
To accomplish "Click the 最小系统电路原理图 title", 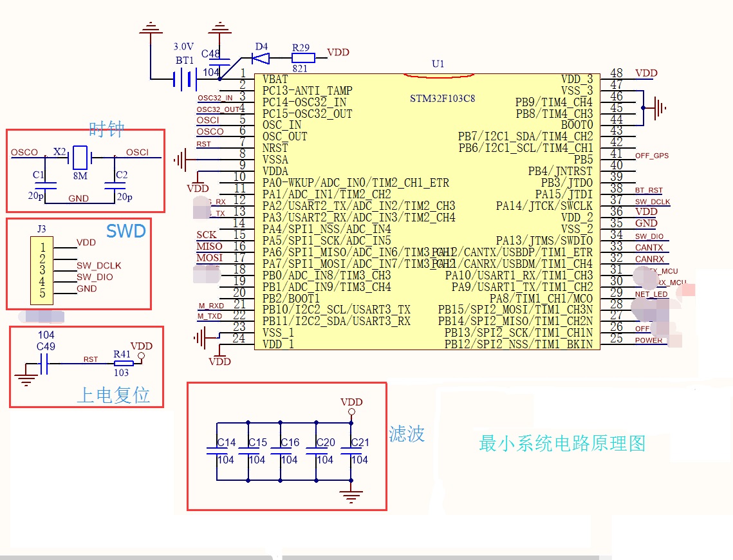I will 562,443.
